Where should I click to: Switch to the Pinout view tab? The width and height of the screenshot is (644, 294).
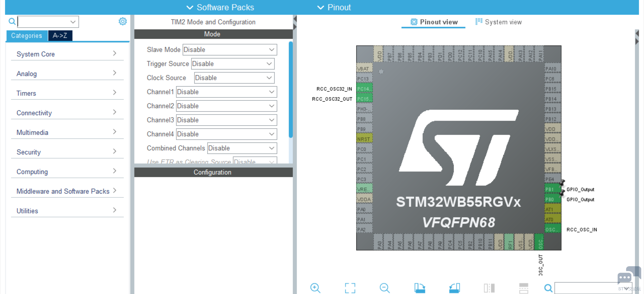pyautogui.click(x=433, y=22)
